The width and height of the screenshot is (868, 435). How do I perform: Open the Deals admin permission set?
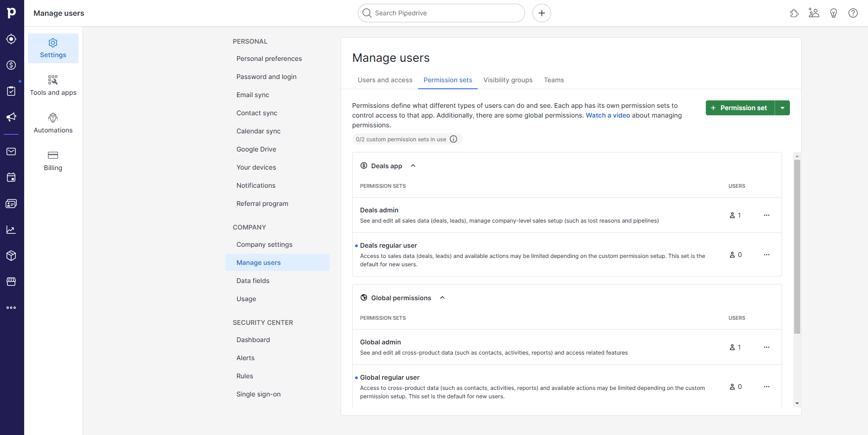[x=379, y=210]
